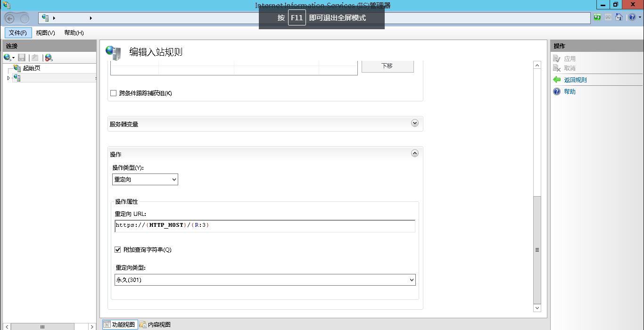Switch to the 内容视图 tab
Image resolution: width=644 pixels, height=330 pixels.
point(155,324)
